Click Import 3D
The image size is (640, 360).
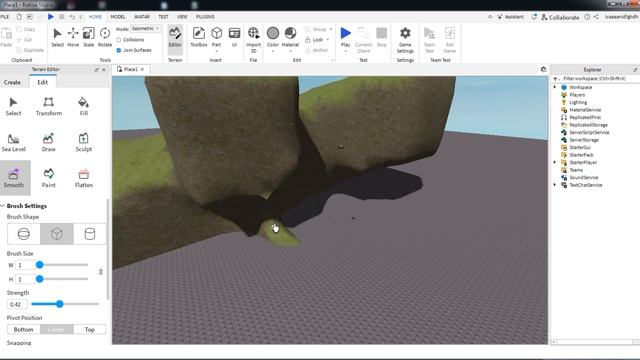(253, 40)
